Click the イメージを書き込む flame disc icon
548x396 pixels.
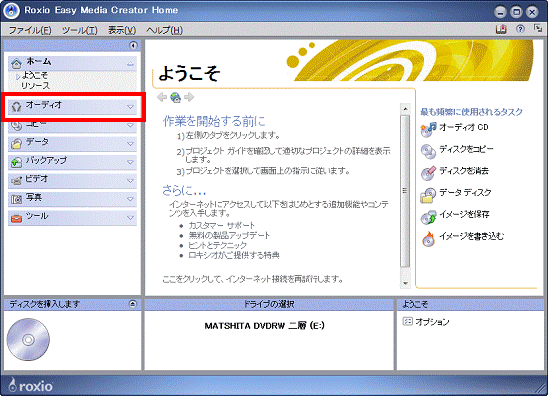(428, 239)
